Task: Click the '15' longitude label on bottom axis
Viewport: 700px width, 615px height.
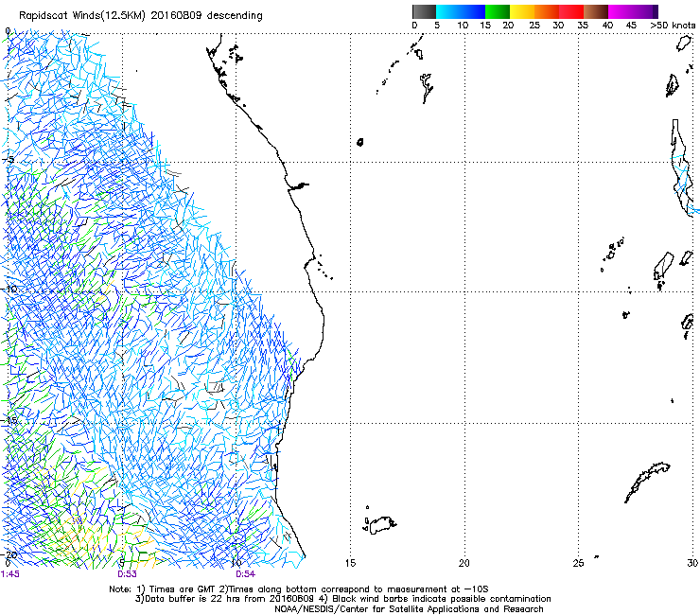Action: coord(350,563)
